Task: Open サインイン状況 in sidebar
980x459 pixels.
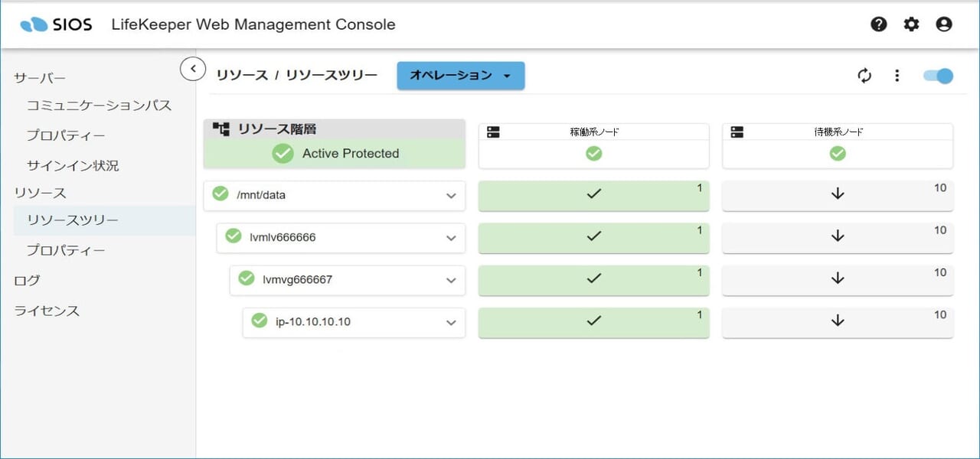Action: (73, 165)
